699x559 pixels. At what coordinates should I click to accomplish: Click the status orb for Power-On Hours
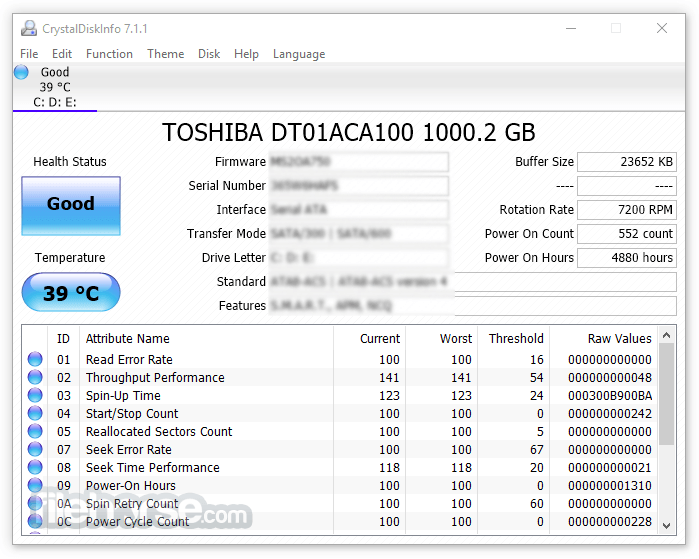[x=35, y=485]
